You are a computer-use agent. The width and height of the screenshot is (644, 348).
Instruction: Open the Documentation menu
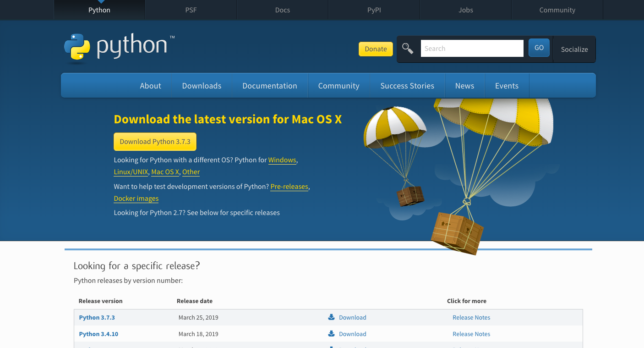(270, 86)
